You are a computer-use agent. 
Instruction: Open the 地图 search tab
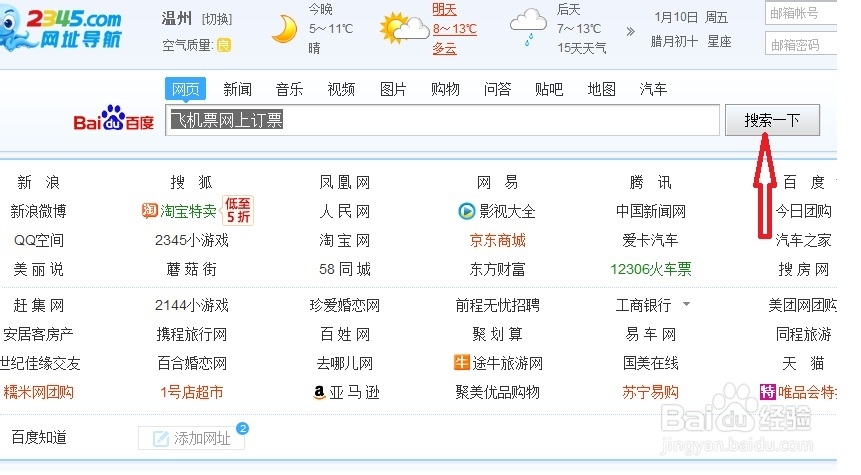(601, 89)
